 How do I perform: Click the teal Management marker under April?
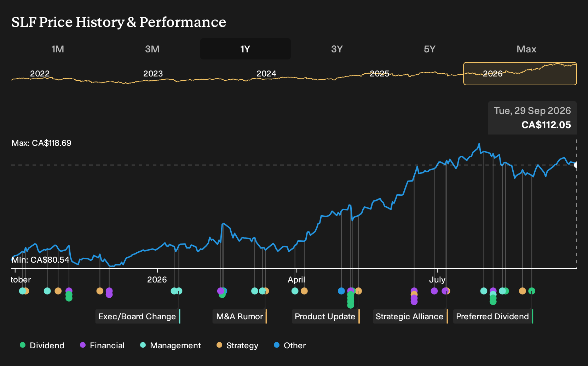point(295,291)
